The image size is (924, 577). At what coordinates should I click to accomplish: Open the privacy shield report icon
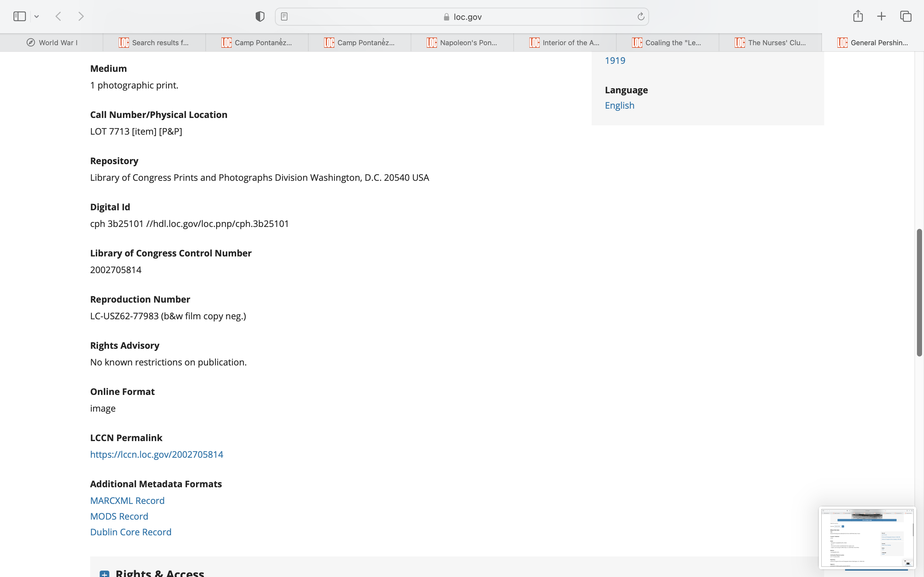point(260,16)
